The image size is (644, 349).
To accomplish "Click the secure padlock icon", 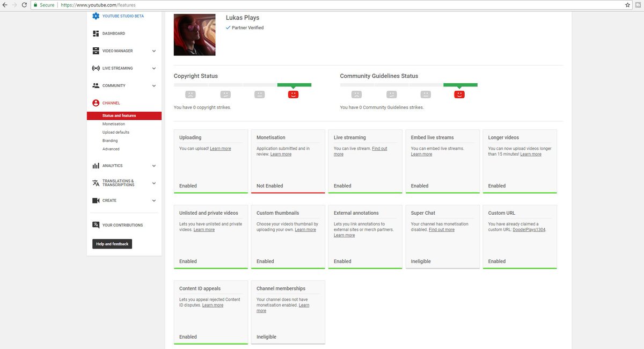I will (x=35, y=5).
